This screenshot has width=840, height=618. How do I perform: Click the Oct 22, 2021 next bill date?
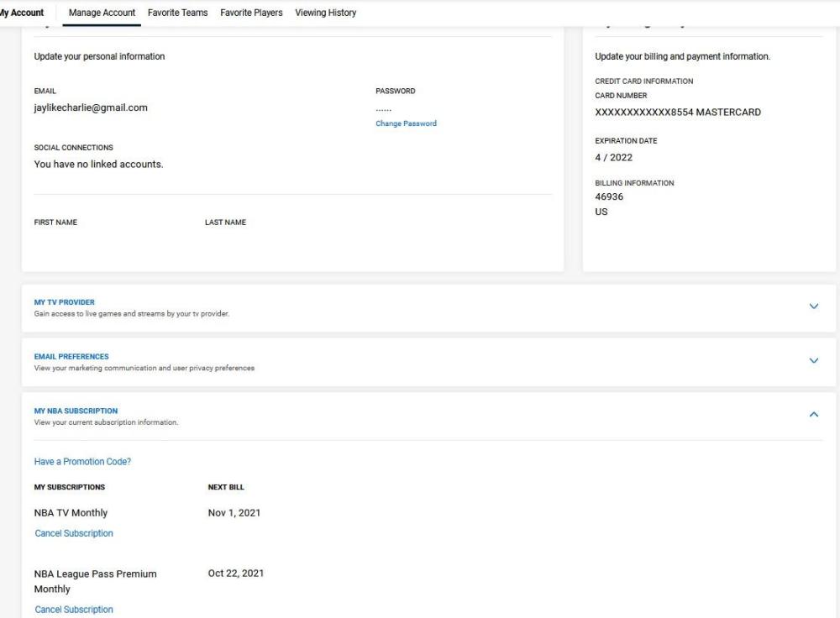pyautogui.click(x=236, y=573)
